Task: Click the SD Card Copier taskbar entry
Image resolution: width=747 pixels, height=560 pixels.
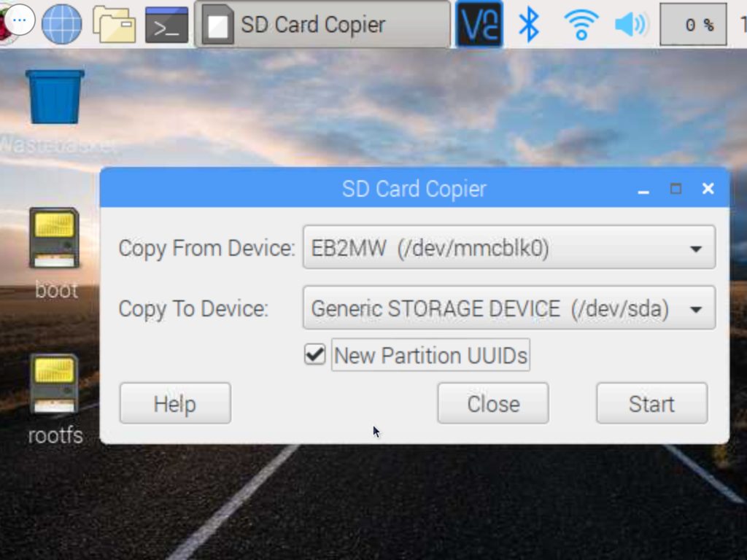Action: 322,24
